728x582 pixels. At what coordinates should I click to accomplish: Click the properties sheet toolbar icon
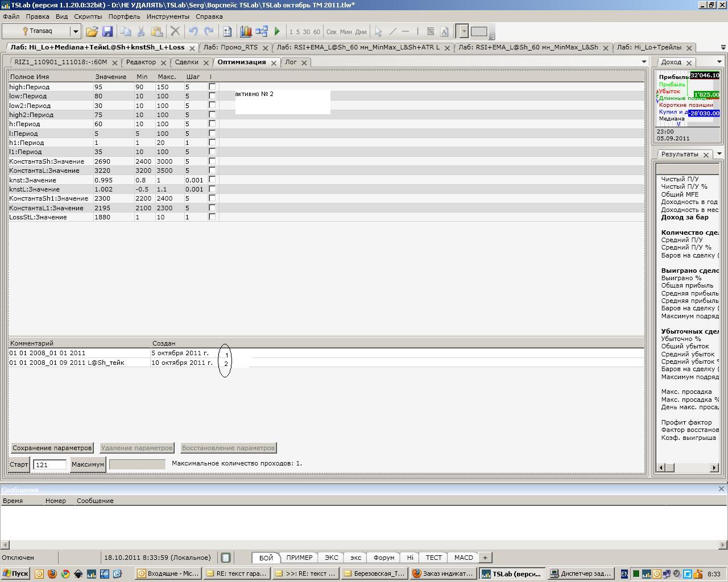[x=227, y=32]
